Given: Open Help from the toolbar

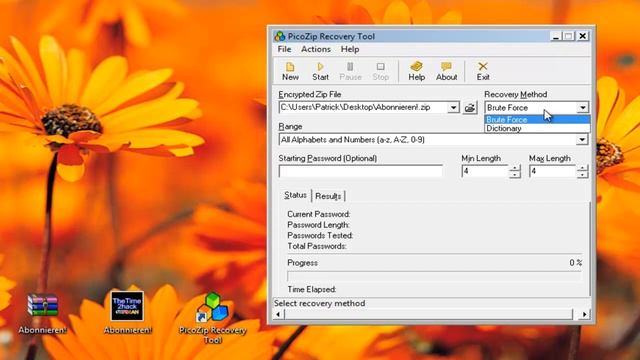Looking at the screenshot, I should tap(416, 71).
